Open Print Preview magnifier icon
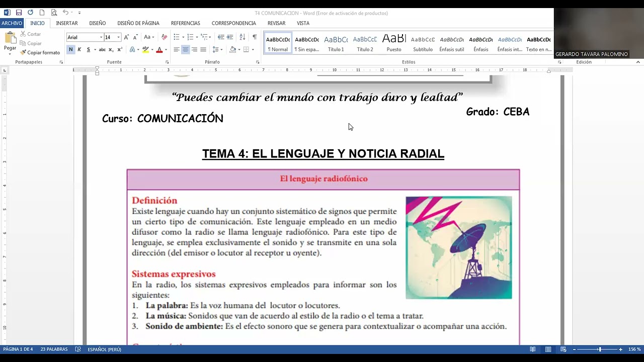This screenshot has height=362, width=644. [54, 13]
